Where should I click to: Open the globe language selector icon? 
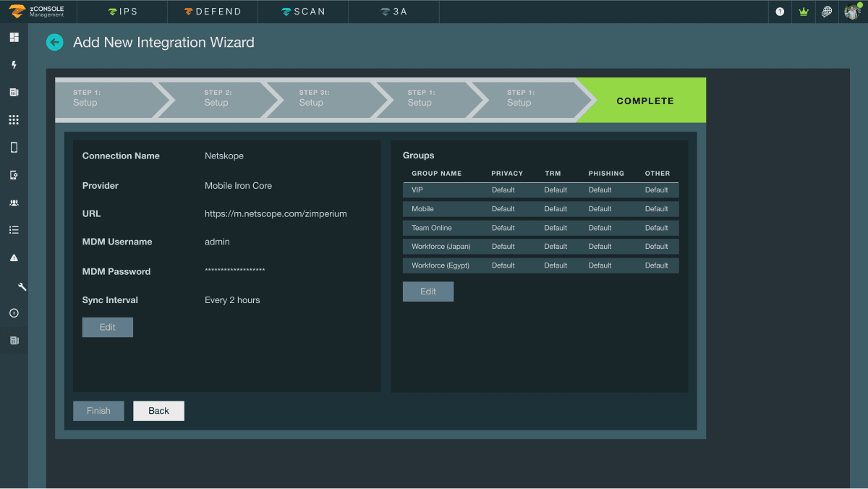(x=827, y=12)
